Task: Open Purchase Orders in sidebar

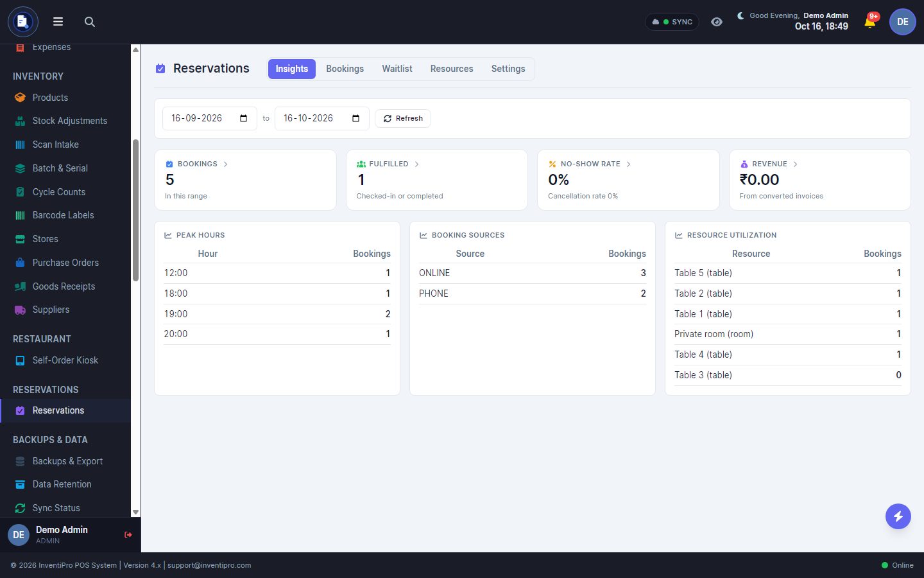Action: click(x=65, y=263)
